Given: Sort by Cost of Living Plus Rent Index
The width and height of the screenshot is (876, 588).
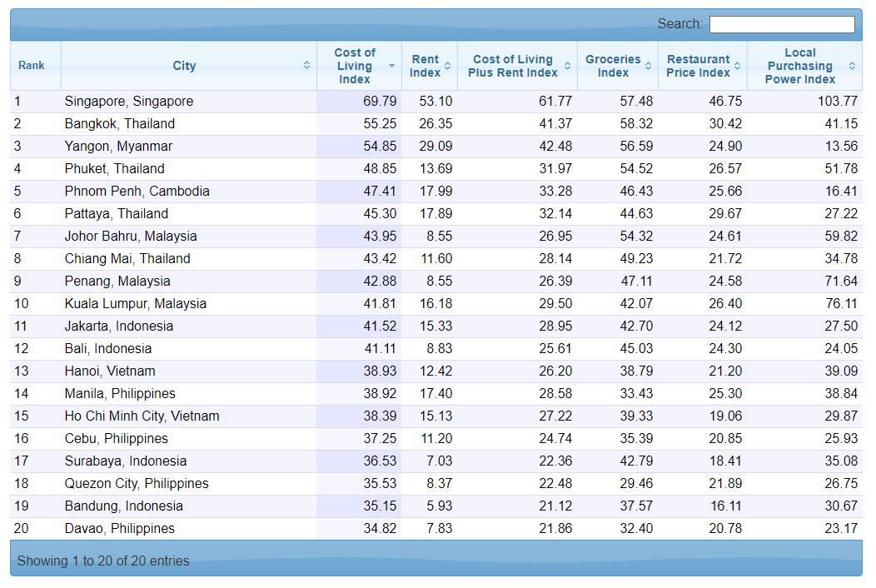Looking at the screenshot, I should click(517, 66).
